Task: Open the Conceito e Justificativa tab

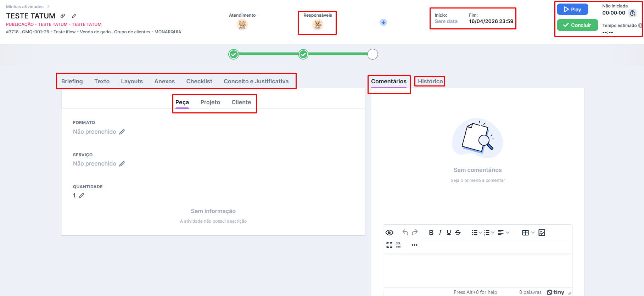Action: point(256,81)
